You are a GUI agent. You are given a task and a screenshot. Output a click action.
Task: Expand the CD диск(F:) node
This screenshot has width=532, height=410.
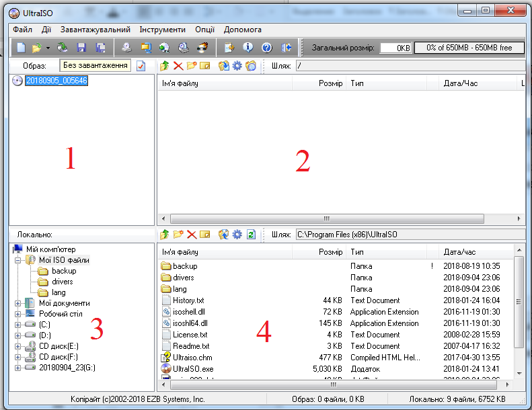pos(17,357)
